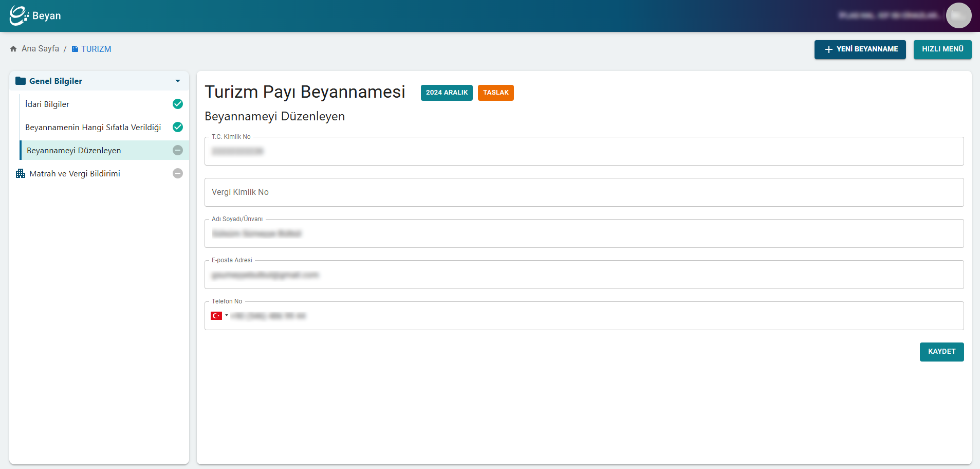Click the 2024 ARALIK period badge
The width and height of the screenshot is (980, 469).
[447, 93]
